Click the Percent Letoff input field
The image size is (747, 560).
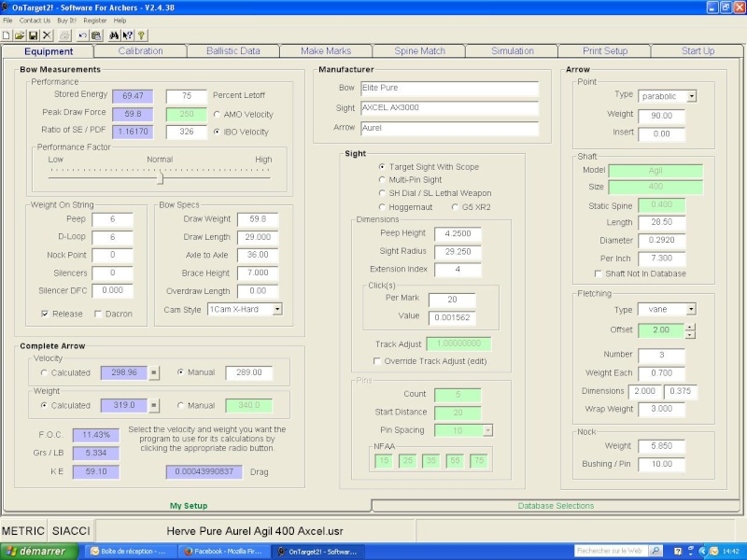pyautogui.click(x=186, y=96)
